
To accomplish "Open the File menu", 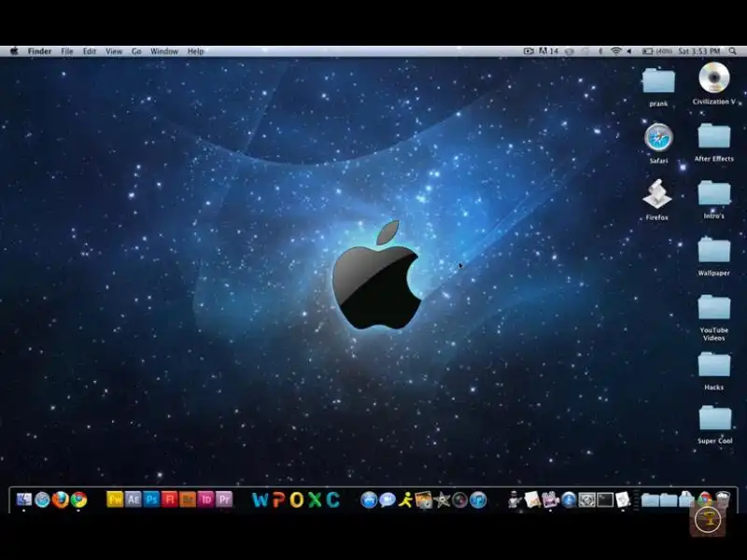I will tap(67, 51).
